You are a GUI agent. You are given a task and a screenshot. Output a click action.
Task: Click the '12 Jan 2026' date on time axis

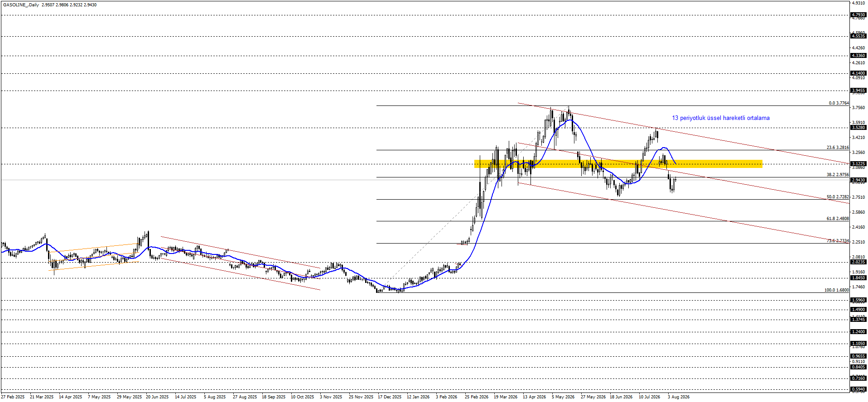click(418, 397)
